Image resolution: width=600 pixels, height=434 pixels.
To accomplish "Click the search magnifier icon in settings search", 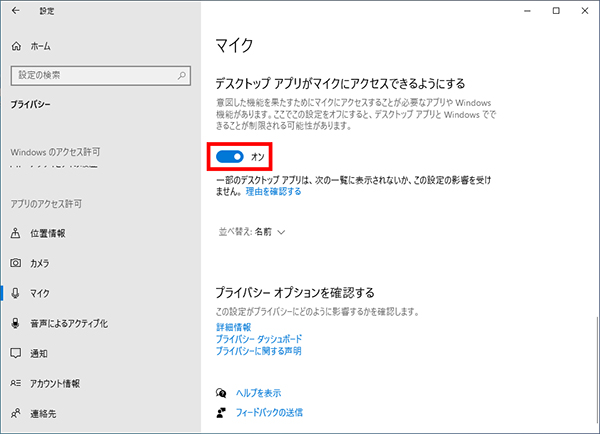I will 180,75.
